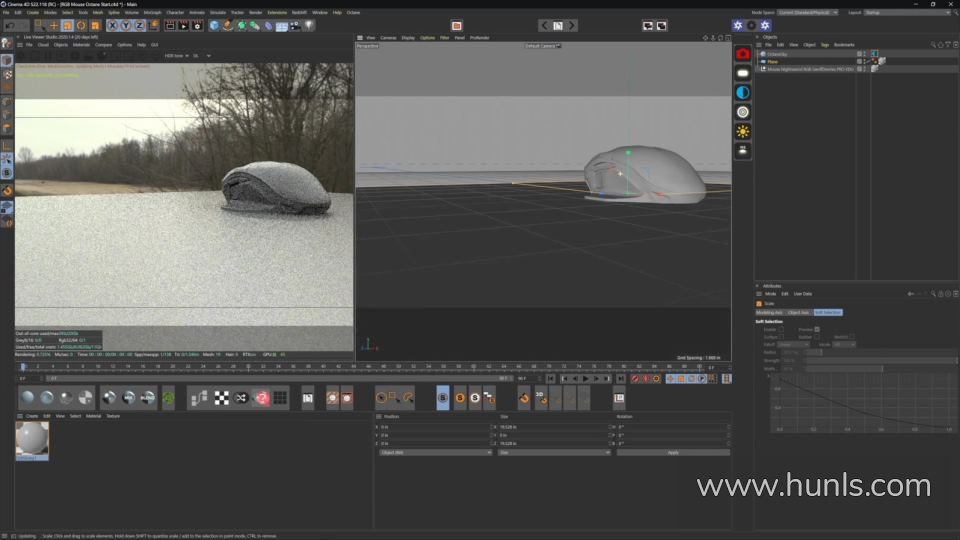The image size is (960, 540).
Task: Click the Light object icon in toolbar
Action: (x=309, y=25)
